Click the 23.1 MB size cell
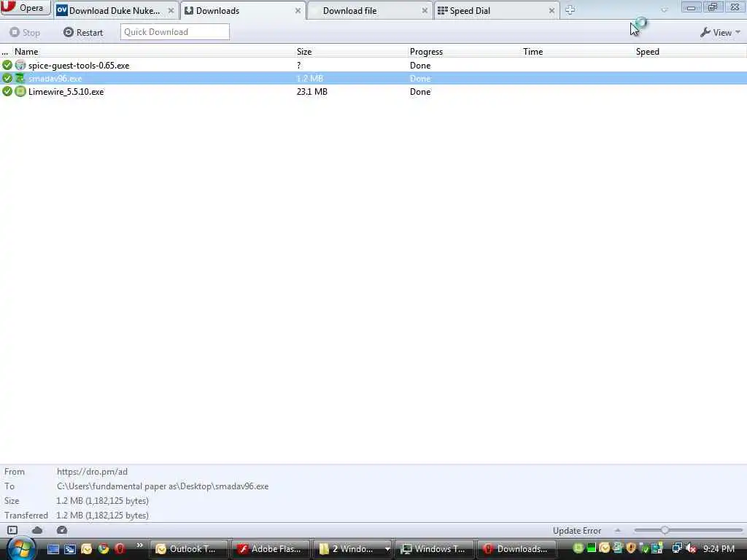747x560 pixels. point(312,91)
